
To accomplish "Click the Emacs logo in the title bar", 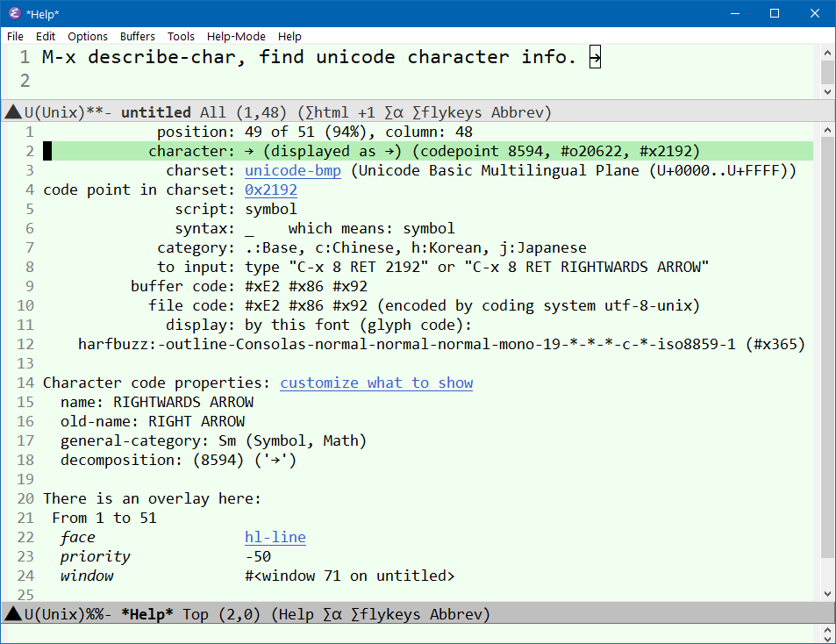I will [x=13, y=14].
